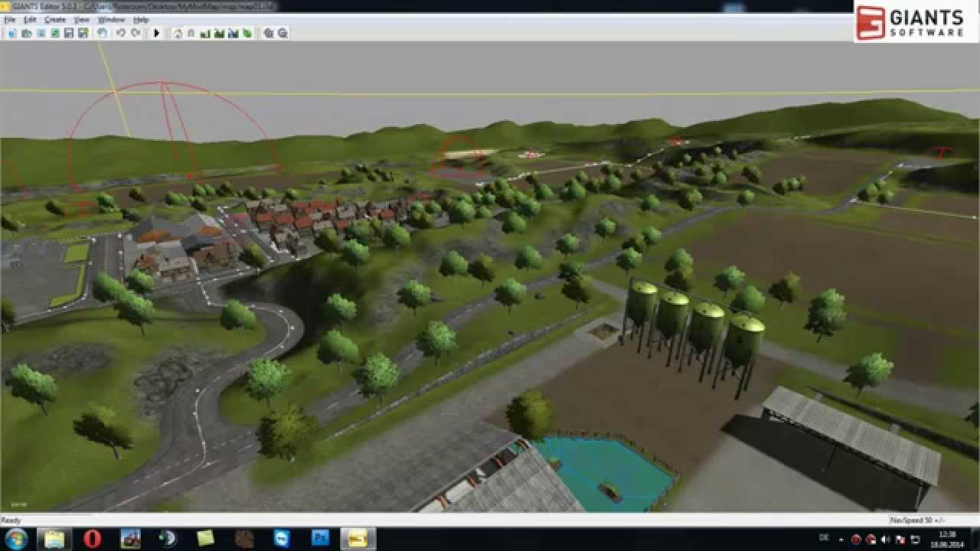Click the first blue toolbar icon

tap(11, 33)
